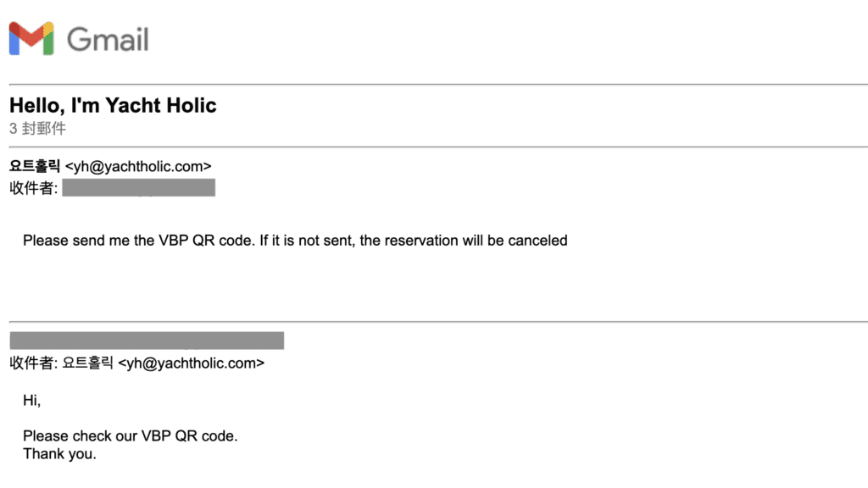The width and height of the screenshot is (868, 488).
Task: Click the 收件者 label in first message
Action: pos(33,188)
